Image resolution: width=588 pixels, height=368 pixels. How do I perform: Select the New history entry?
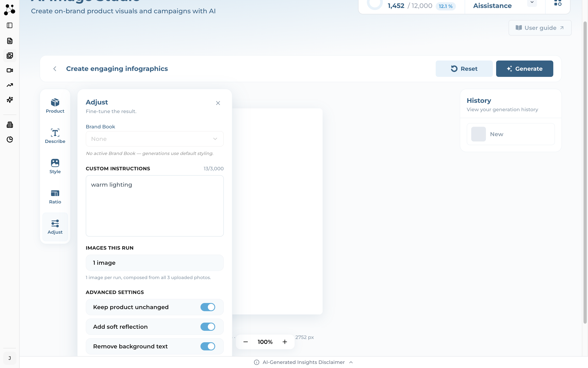511,134
